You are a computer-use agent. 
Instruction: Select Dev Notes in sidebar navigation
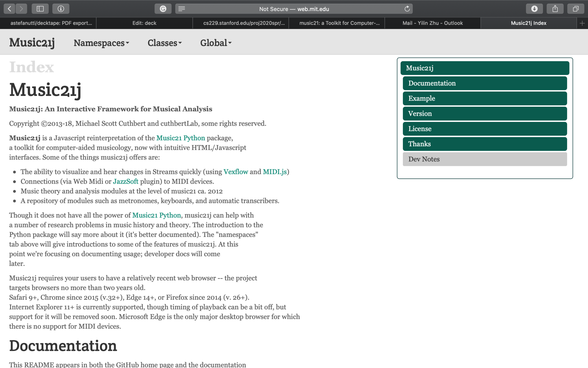click(x=485, y=159)
